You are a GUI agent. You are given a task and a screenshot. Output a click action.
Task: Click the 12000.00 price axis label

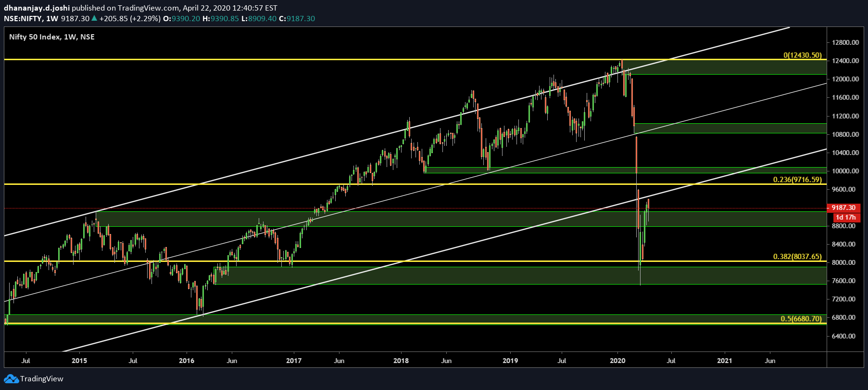[845, 79]
